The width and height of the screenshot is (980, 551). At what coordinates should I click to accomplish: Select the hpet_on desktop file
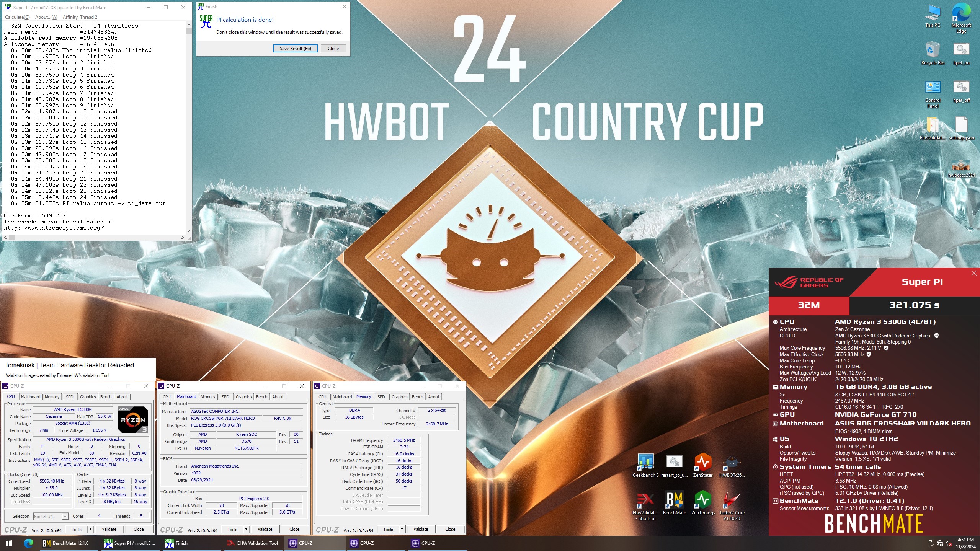tap(961, 54)
